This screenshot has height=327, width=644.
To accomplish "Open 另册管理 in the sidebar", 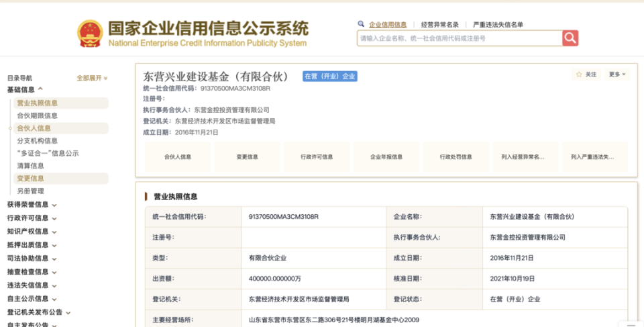I will pos(30,191).
